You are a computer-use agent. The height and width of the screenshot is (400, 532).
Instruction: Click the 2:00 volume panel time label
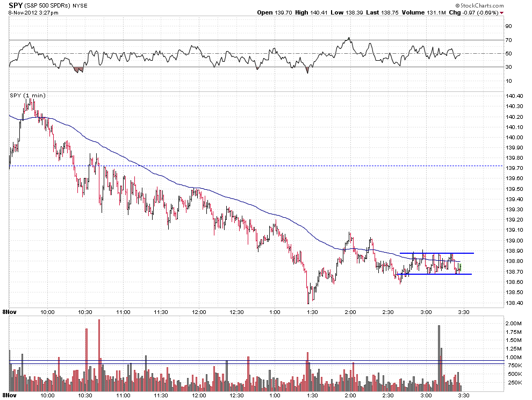(350, 395)
